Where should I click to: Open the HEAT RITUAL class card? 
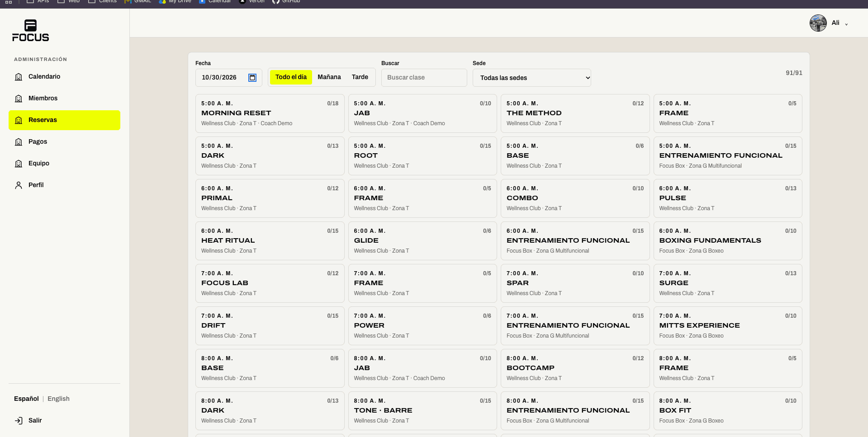tap(270, 241)
